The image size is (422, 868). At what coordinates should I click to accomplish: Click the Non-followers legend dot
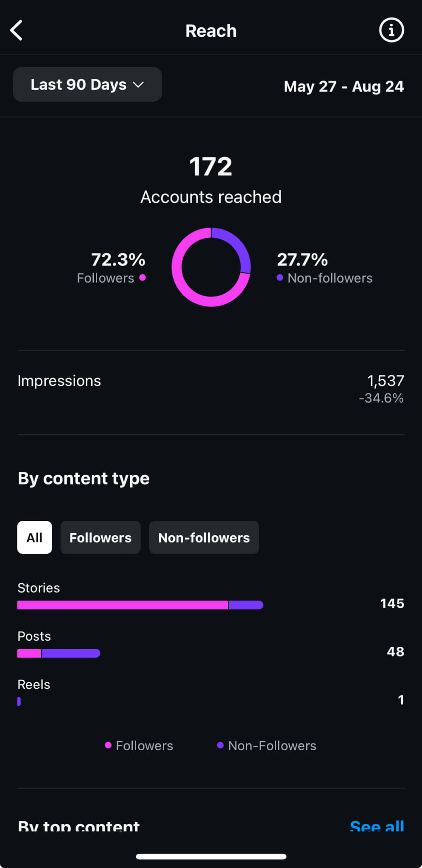279,278
